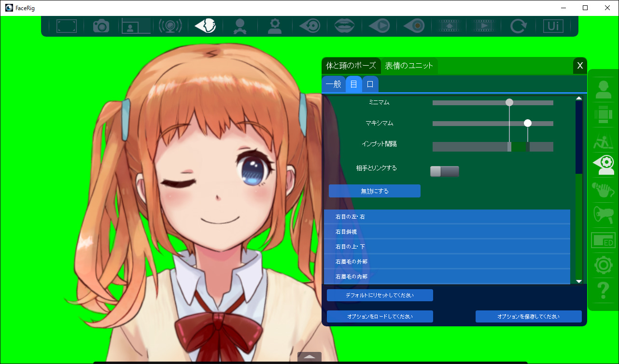Select the 右眉毛の外部 list row
Viewport: 619px width, 364px height.
pyautogui.click(x=447, y=262)
